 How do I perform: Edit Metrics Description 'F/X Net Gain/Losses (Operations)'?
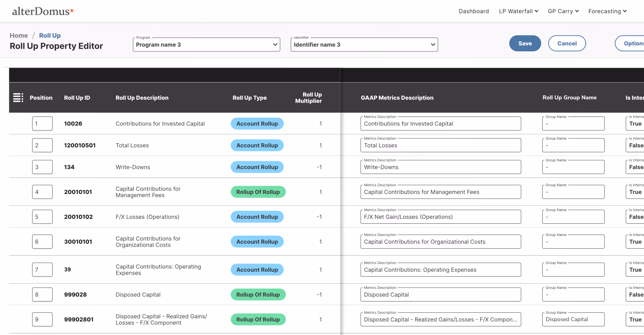tap(441, 217)
